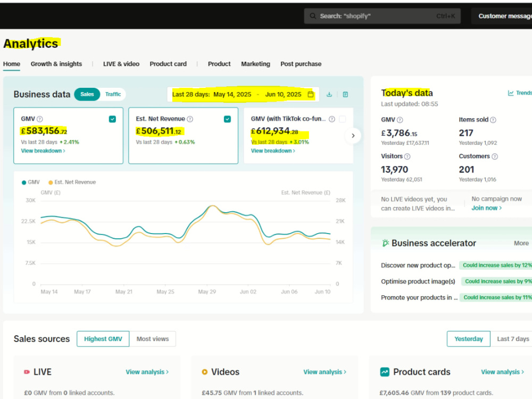Click the May 29 peak on chart

point(212,206)
